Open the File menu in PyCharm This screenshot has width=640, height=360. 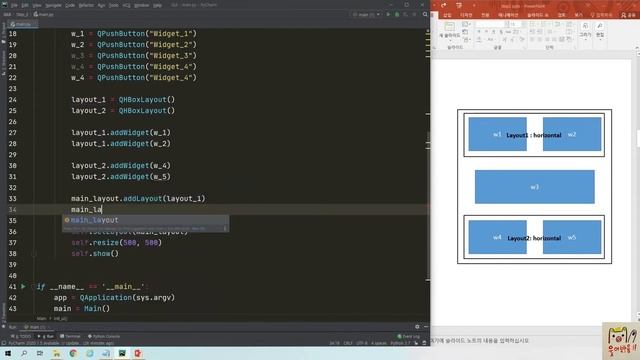14,5
